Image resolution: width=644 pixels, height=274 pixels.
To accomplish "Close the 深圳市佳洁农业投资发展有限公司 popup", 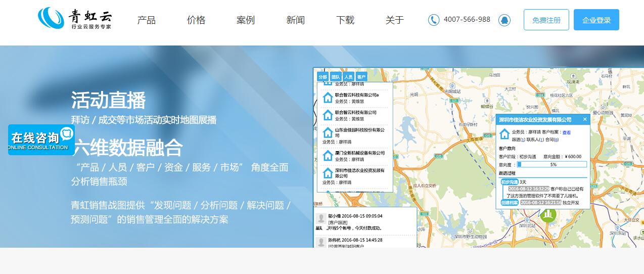I will point(585,119).
